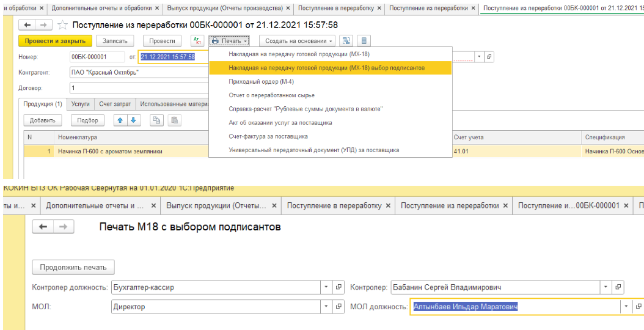Expand the Контролер должность dropdown
The image size is (644, 330).
point(326,287)
